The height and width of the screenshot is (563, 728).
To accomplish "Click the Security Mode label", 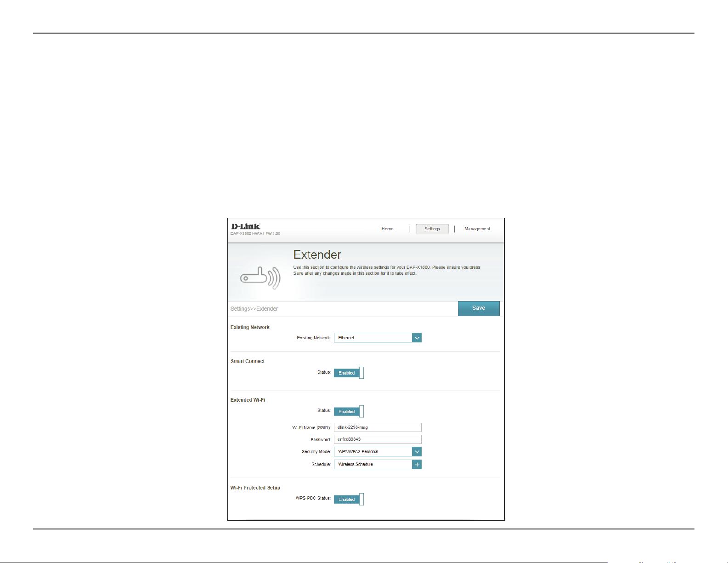I will pos(316,452).
